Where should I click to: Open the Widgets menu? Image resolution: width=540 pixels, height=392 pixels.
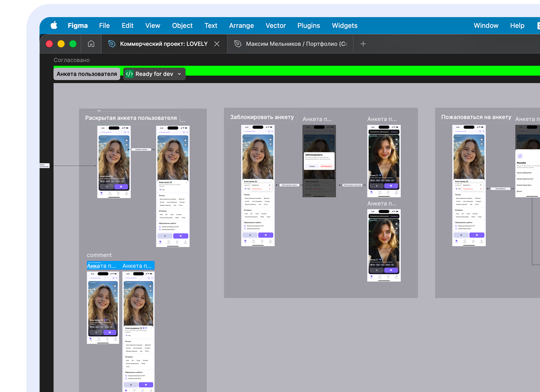tap(344, 25)
